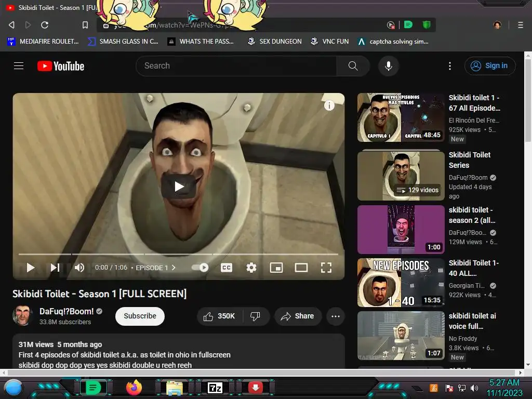Sign in to YouTube
The image size is (532, 399).
(x=489, y=66)
